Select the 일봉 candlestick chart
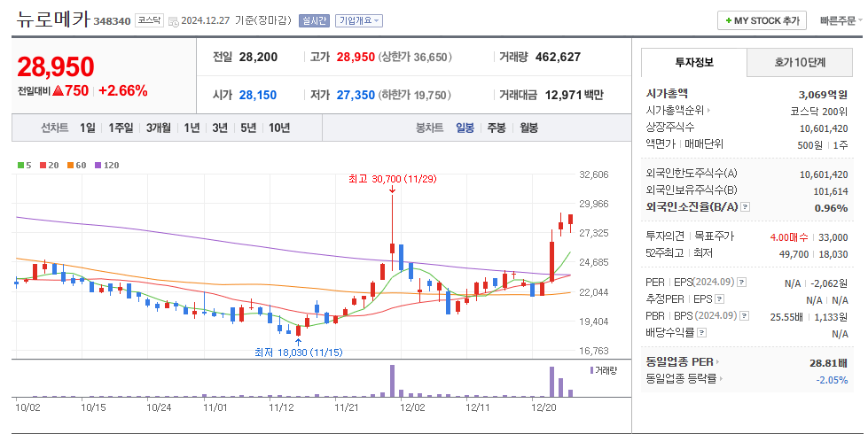868x434 pixels. (465, 128)
